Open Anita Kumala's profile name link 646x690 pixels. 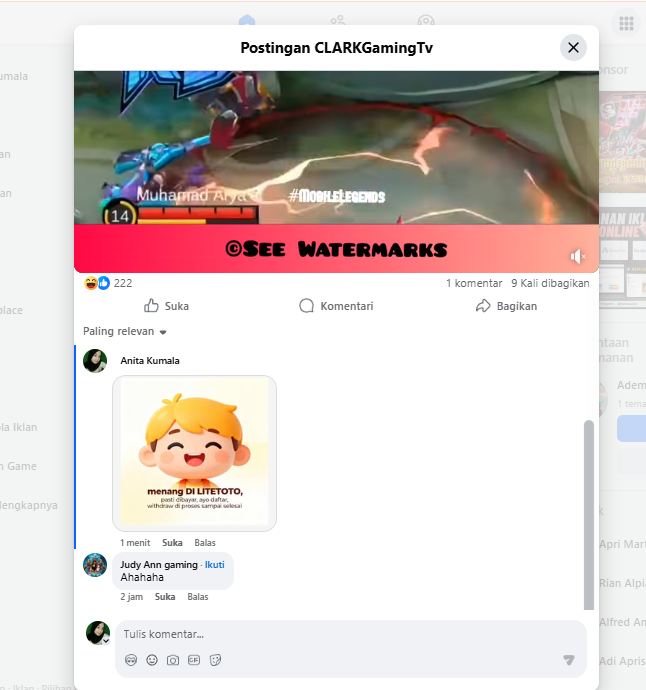[x=150, y=361]
